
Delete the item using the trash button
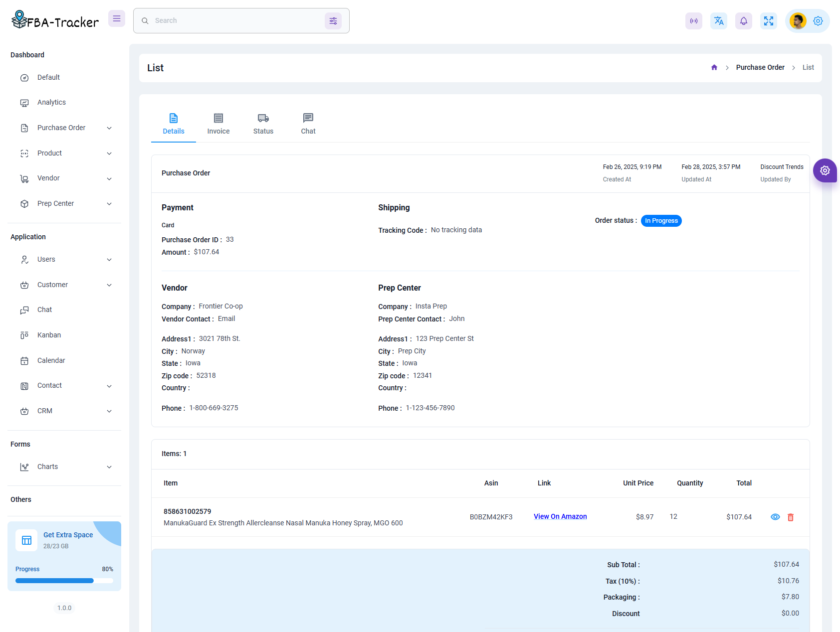tap(791, 517)
